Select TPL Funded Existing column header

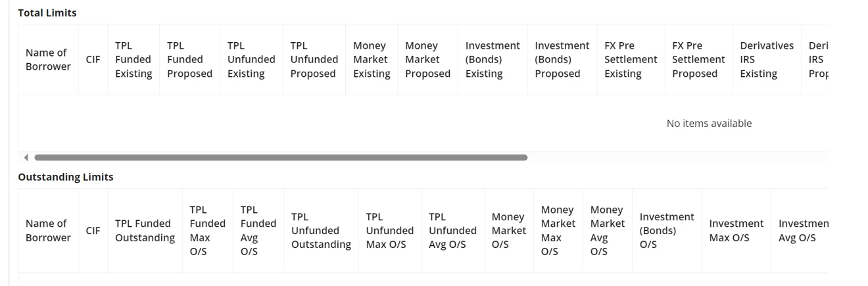pyautogui.click(x=133, y=60)
